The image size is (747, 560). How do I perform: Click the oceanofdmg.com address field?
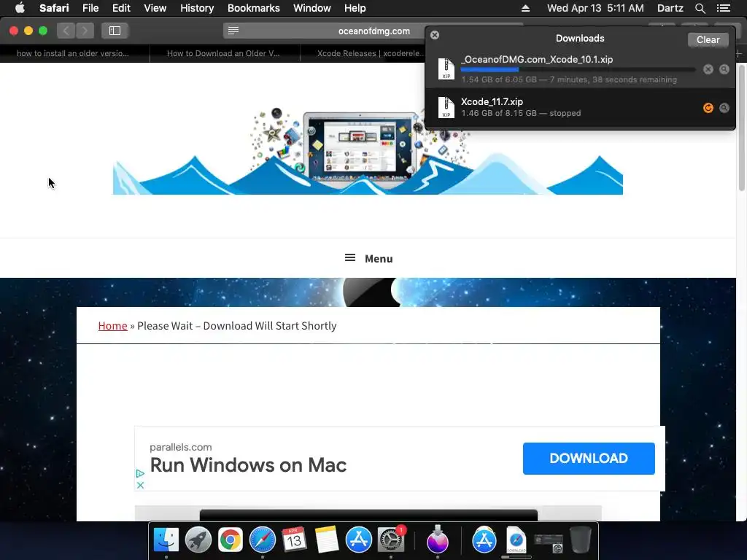coord(374,31)
